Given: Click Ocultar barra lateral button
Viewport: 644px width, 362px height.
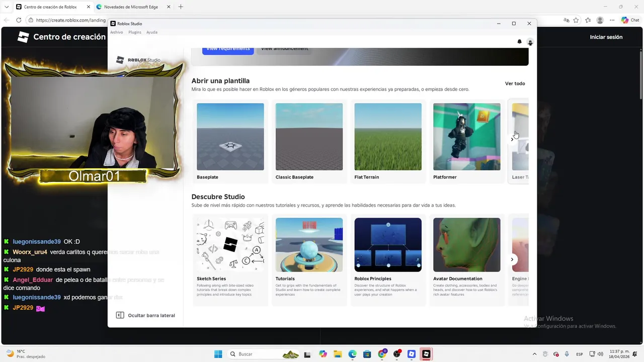Looking at the screenshot, I should 145,315.
